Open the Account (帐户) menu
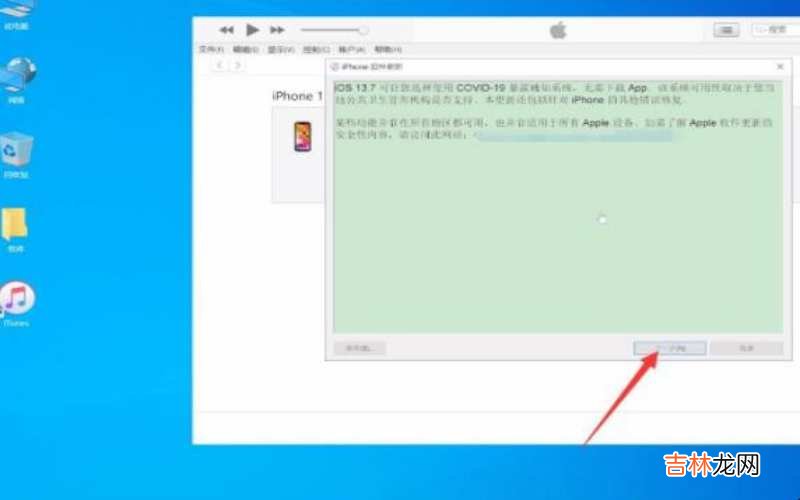 pos(350,49)
